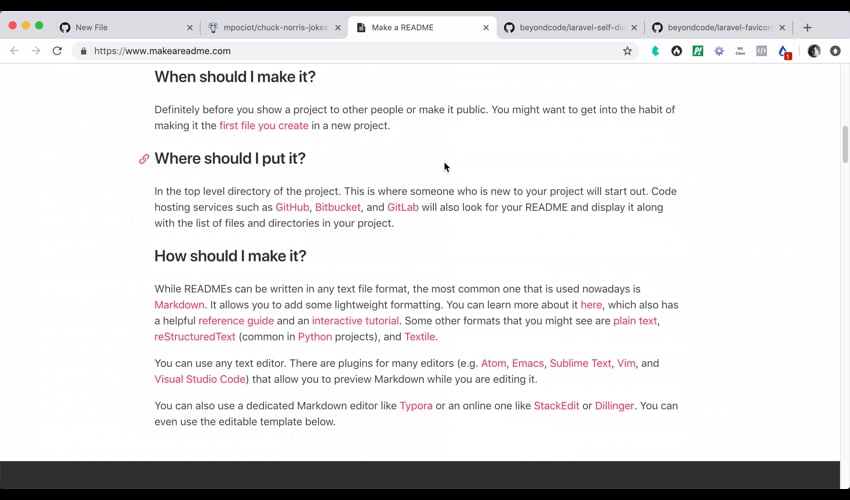Viewport: 850px width, 500px height.
Task: Open the Textile link
Action: [420, 336]
